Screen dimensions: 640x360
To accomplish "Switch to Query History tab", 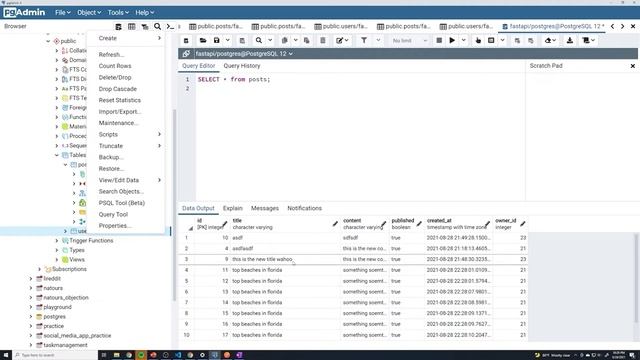I will pyautogui.click(x=242, y=66).
